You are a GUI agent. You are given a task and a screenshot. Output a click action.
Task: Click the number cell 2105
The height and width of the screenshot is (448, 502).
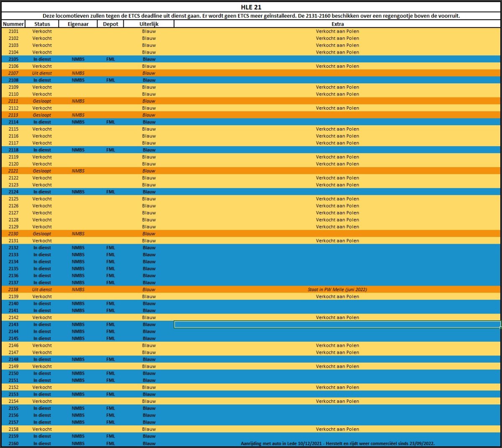tap(13, 59)
